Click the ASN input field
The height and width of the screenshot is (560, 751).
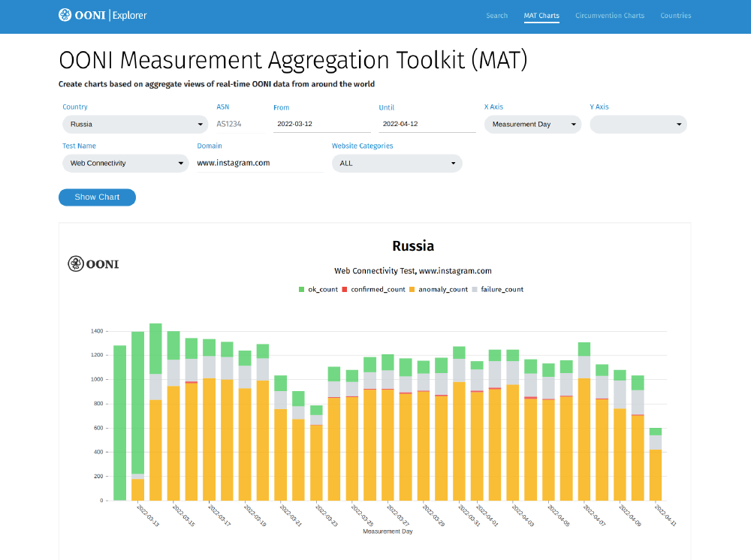coord(240,124)
